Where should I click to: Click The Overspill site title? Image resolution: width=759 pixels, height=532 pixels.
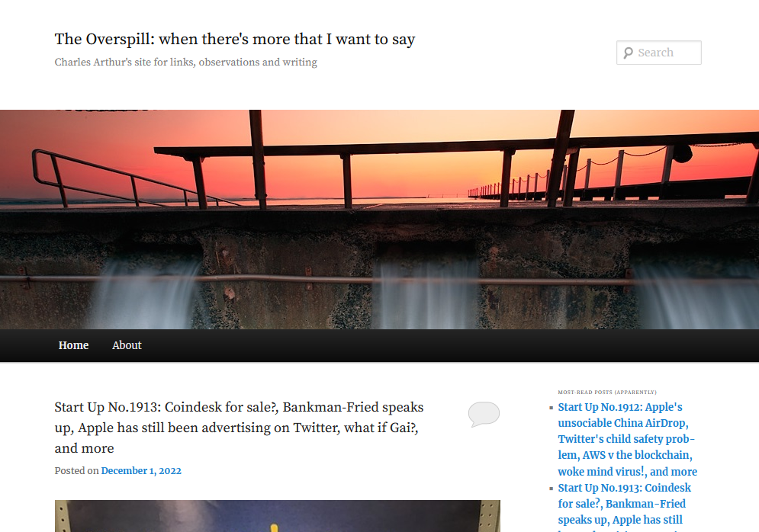(235, 39)
